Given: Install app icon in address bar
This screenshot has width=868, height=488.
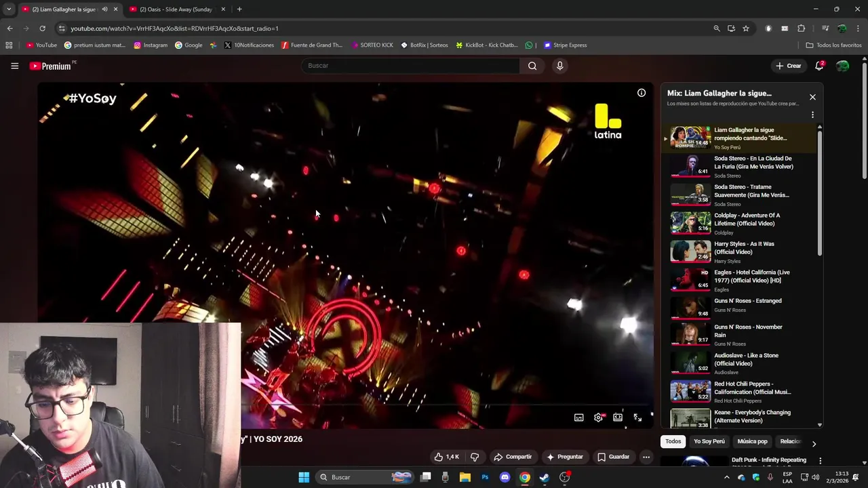Looking at the screenshot, I should [x=731, y=28].
